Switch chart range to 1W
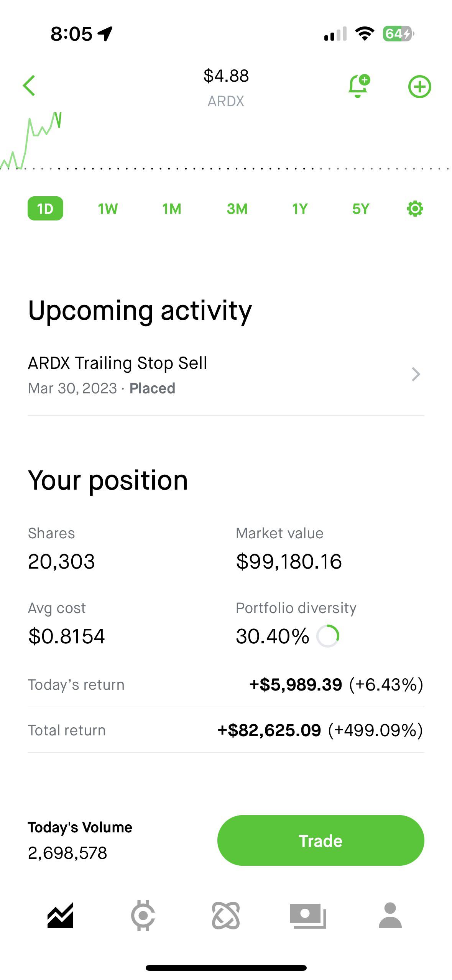This screenshot has height=980, width=452. pos(108,209)
